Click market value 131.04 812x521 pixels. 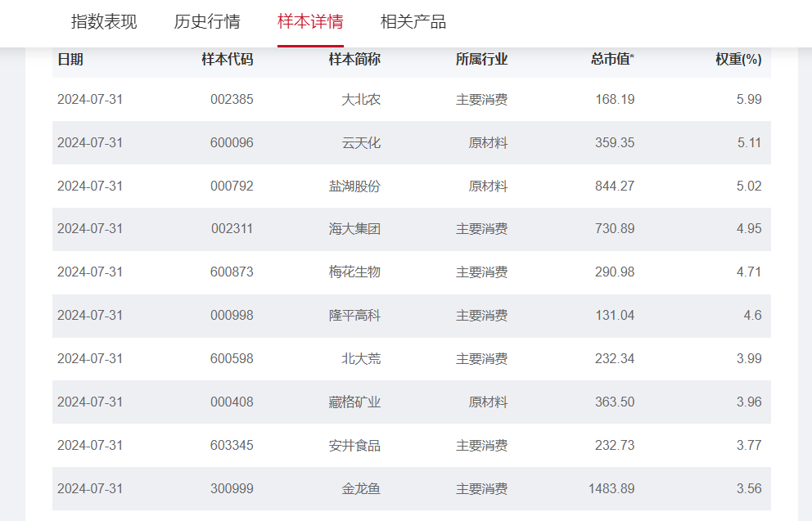coord(615,316)
